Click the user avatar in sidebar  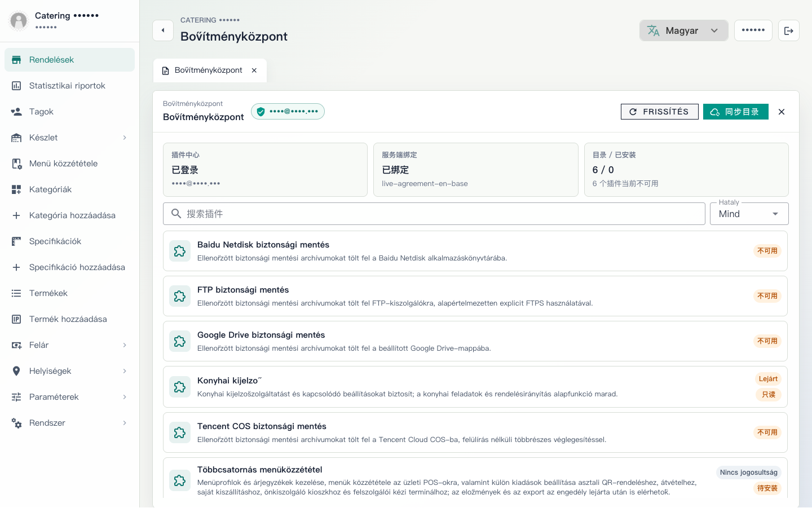[x=19, y=21]
